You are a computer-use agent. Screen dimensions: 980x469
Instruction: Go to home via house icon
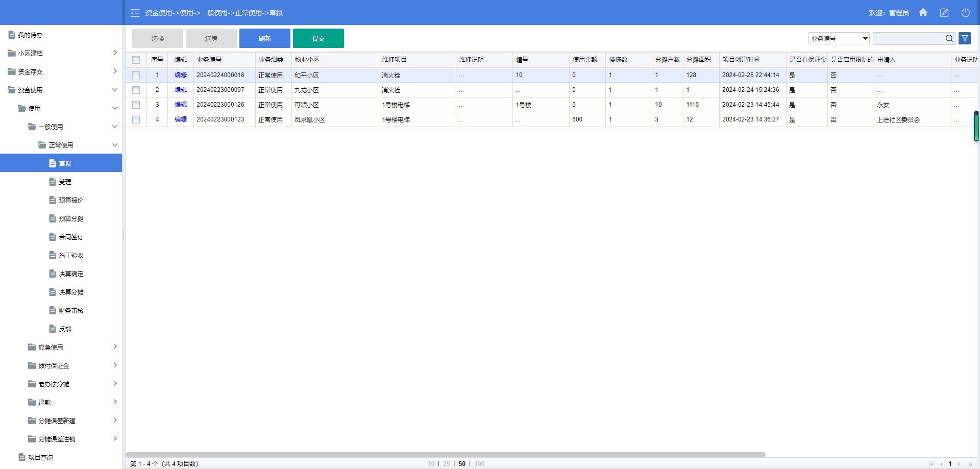(x=923, y=13)
